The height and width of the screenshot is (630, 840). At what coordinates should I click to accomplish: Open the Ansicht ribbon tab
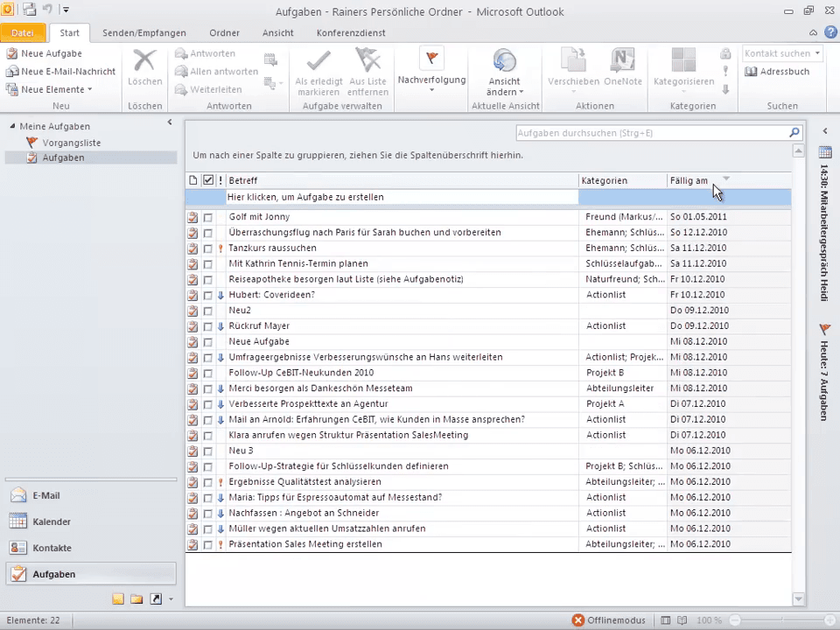(277, 33)
